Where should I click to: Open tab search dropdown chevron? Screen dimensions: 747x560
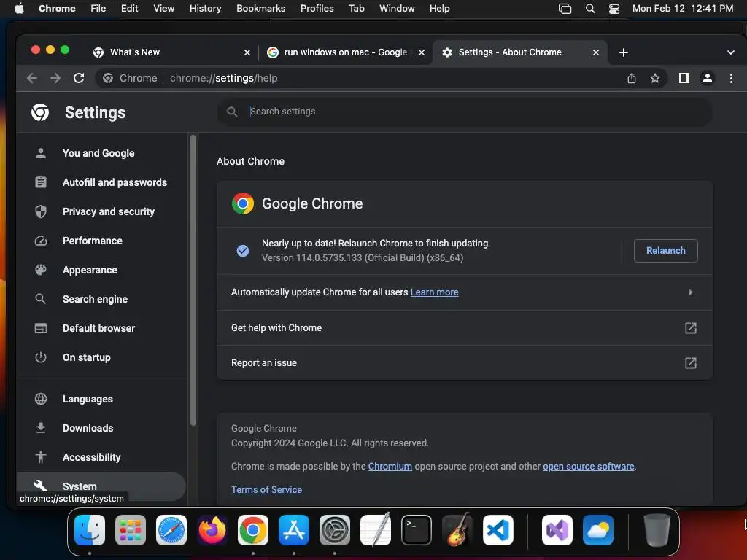click(731, 52)
